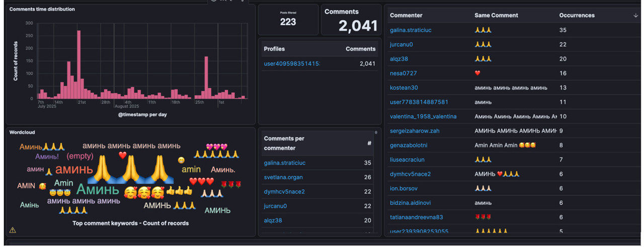This screenshot has width=644, height=247.
Task: Click the large praying hands emoji in wordcloud
Action: pos(131,170)
